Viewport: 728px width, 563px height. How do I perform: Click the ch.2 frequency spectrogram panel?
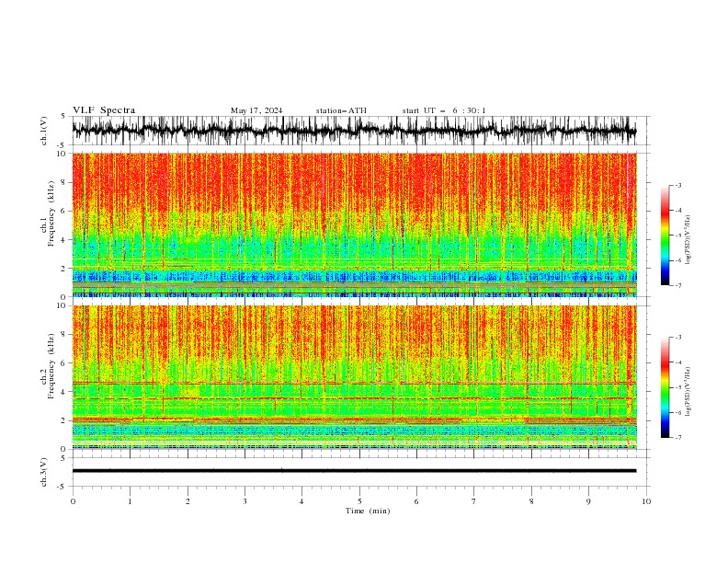pyautogui.click(x=355, y=377)
